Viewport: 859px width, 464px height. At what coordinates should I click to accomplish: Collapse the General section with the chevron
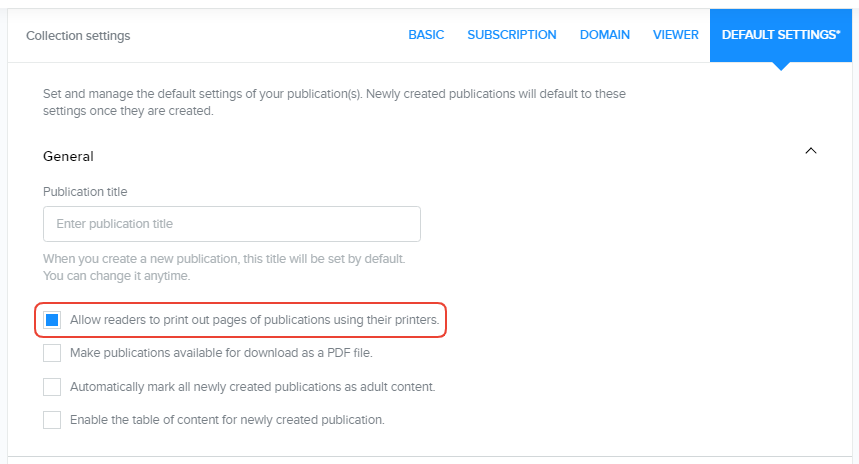click(x=811, y=151)
